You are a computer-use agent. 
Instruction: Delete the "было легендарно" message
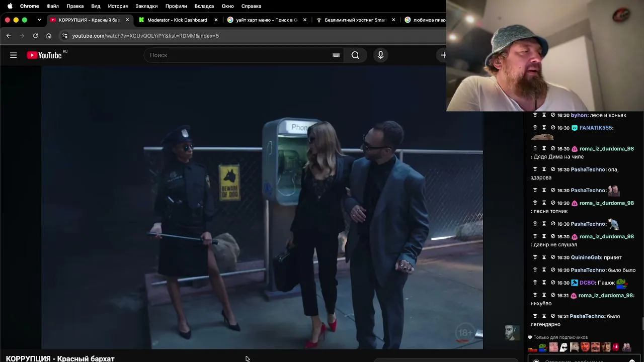[x=535, y=316]
